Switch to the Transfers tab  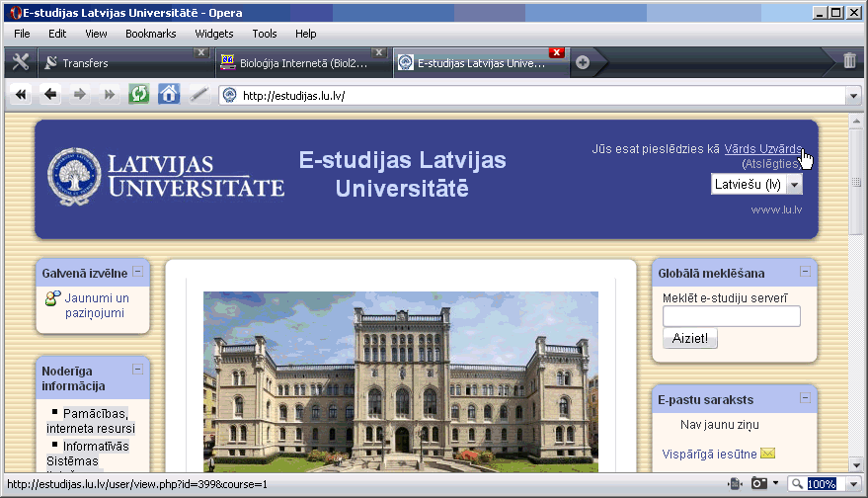pyautogui.click(x=124, y=63)
